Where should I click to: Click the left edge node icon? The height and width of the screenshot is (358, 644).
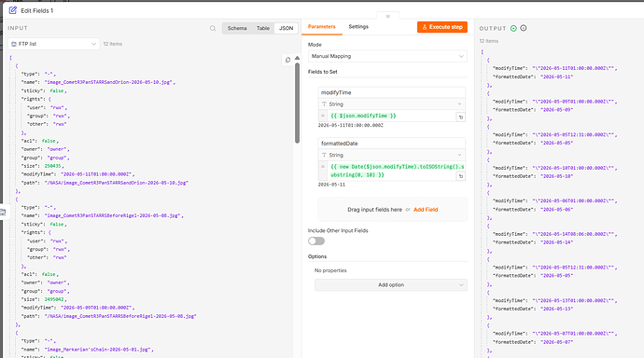point(4,212)
